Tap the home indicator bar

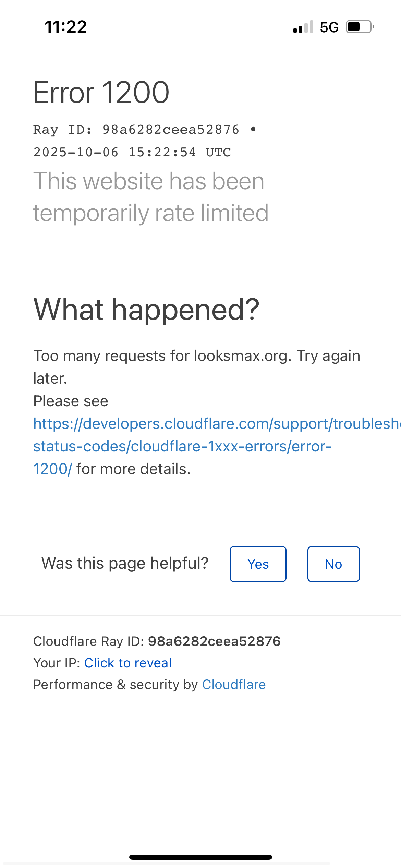(200, 857)
